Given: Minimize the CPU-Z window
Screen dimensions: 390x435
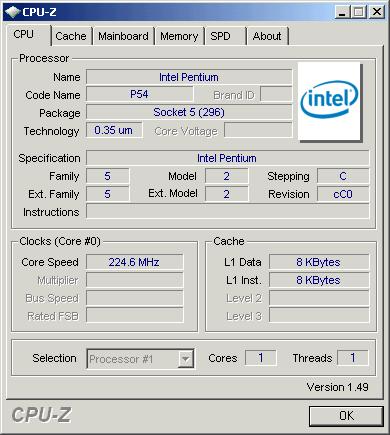Looking at the screenshot, I should (342, 12).
